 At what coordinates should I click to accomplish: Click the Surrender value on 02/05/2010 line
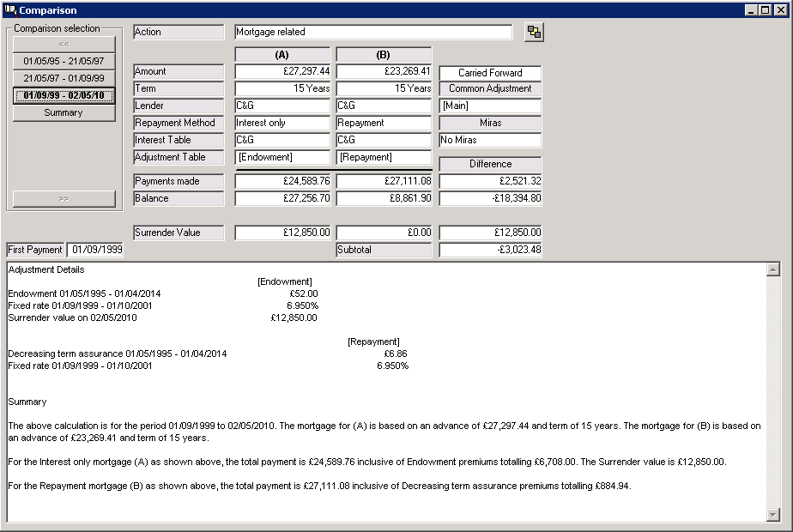(72, 318)
